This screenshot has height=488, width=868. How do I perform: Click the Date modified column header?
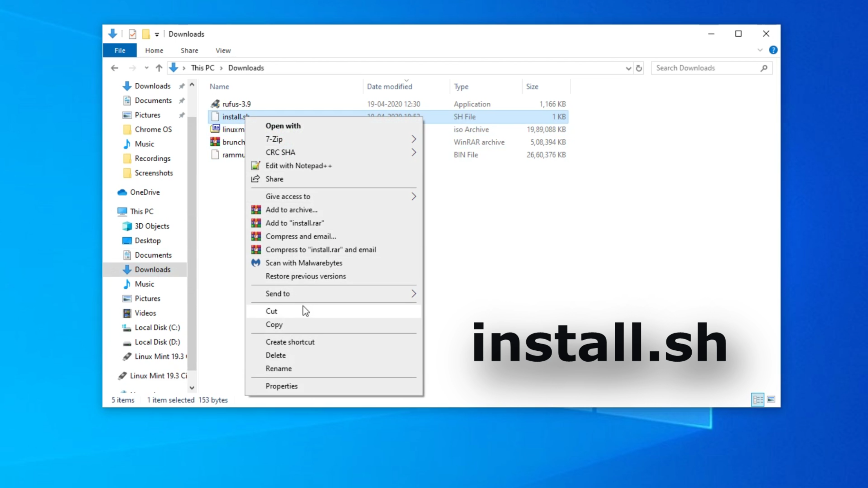tap(390, 86)
